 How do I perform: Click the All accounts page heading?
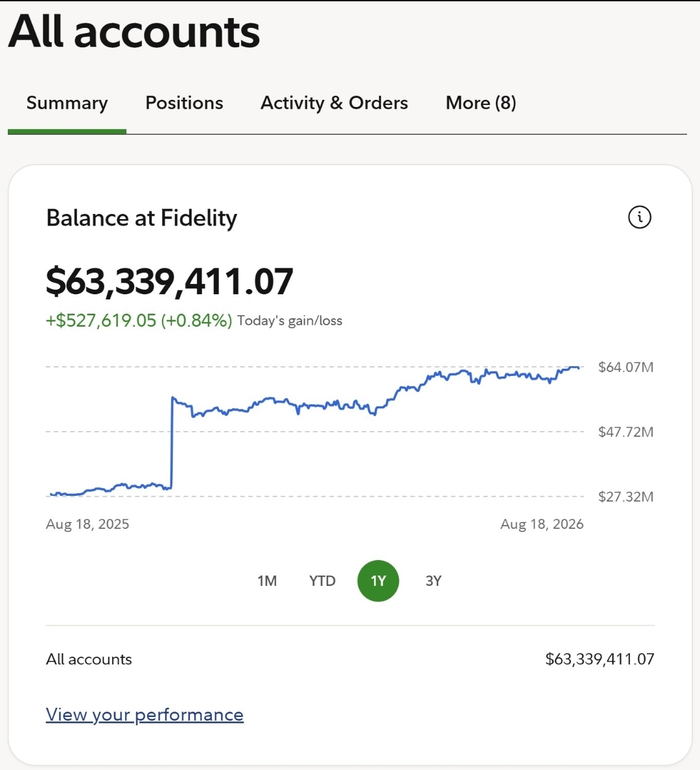(134, 31)
